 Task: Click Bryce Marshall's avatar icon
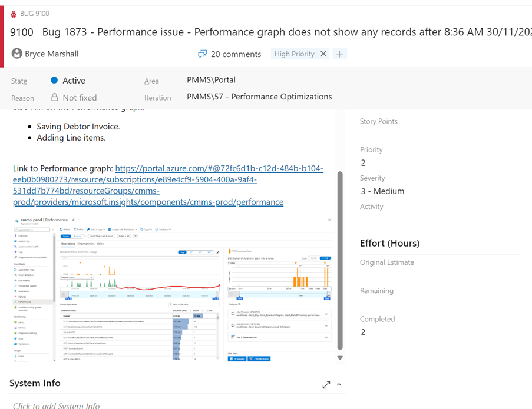tap(17, 54)
